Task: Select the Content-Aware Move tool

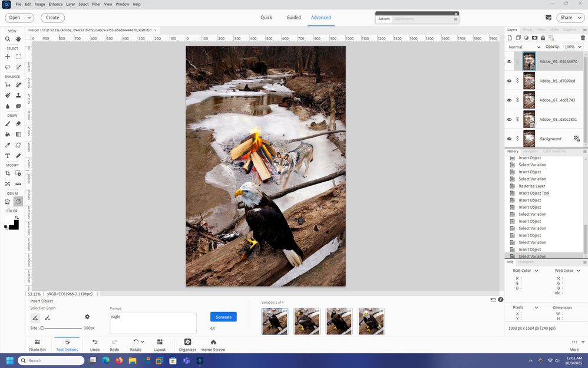Action: [8, 183]
